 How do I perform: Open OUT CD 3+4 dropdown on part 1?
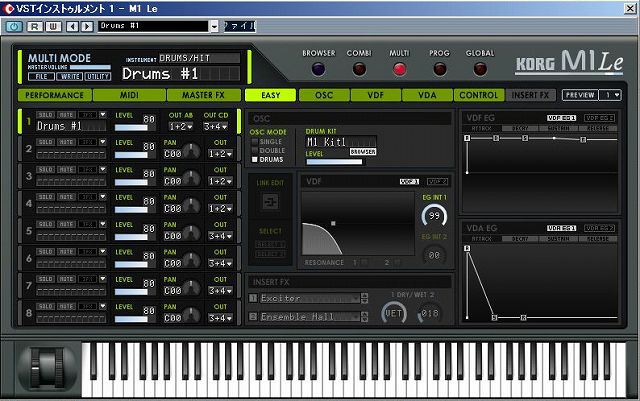(x=216, y=127)
